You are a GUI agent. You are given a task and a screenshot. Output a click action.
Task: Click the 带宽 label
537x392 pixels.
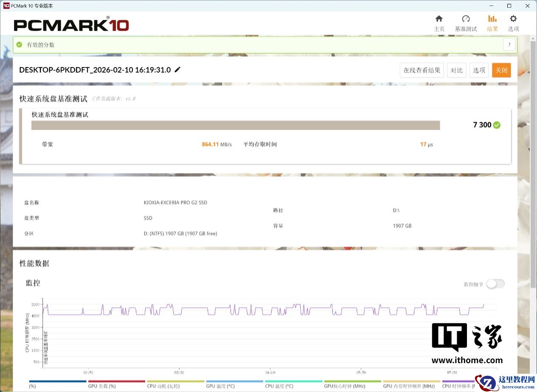47,145
